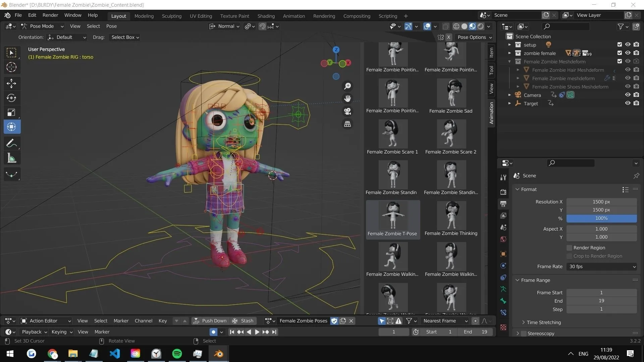
Task: Expand the Female Zombie Hair Meshdeform entry
Action: pos(518,70)
